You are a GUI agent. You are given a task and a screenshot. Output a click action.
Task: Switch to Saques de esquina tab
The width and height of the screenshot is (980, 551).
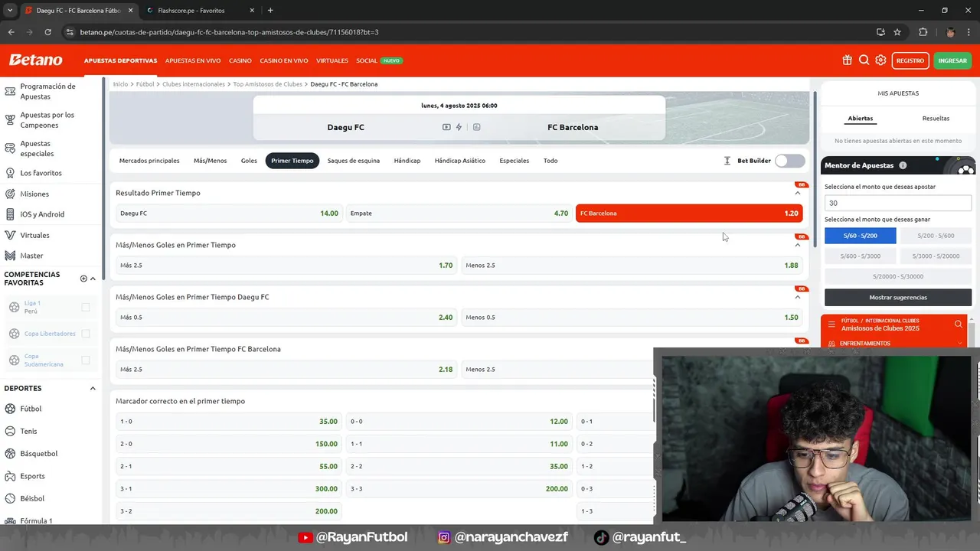[354, 161]
